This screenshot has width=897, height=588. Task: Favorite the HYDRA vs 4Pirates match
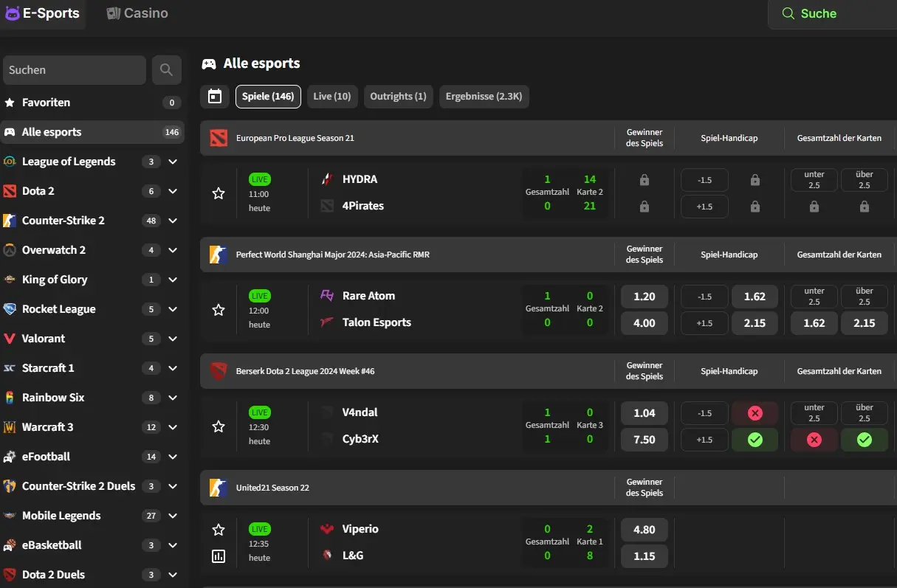point(219,193)
